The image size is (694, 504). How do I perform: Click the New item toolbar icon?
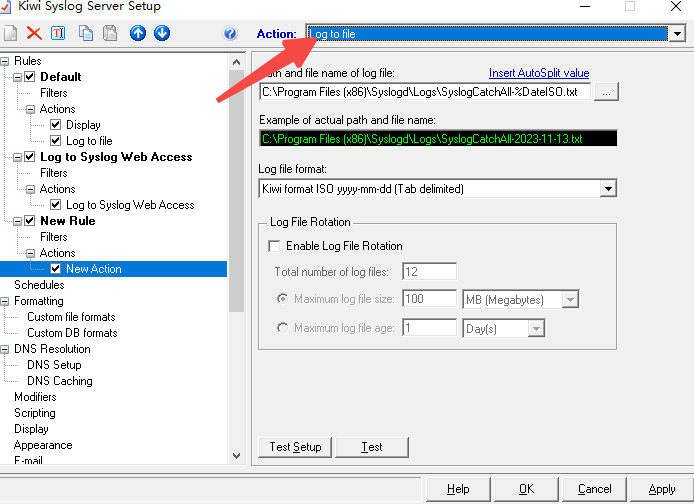pyautogui.click(x=10, y=33)
